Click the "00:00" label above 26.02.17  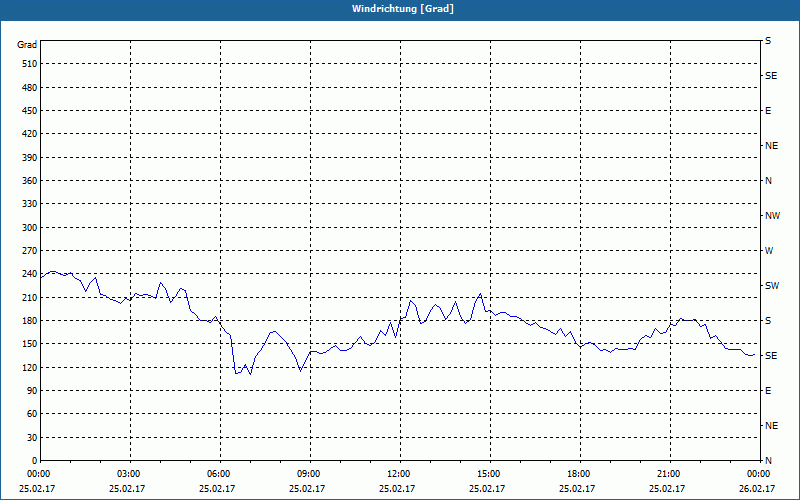coord(759,474)
